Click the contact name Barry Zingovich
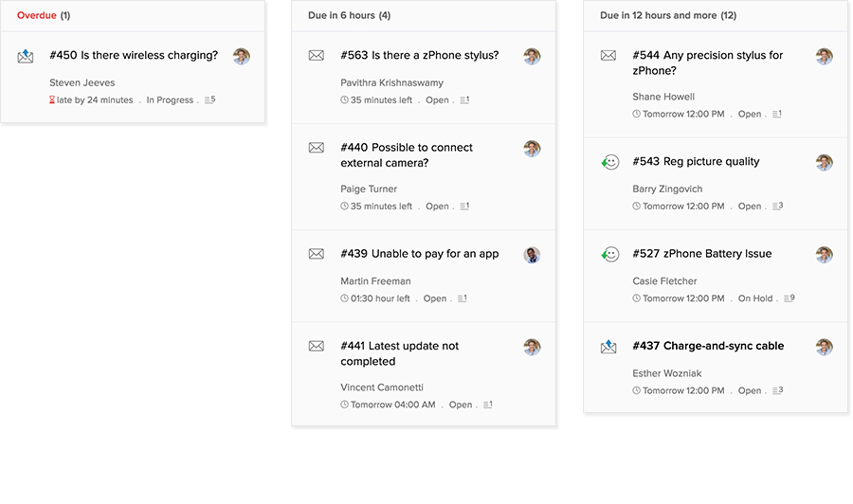Viewport: 853px width, 504px height. [667, 189]
